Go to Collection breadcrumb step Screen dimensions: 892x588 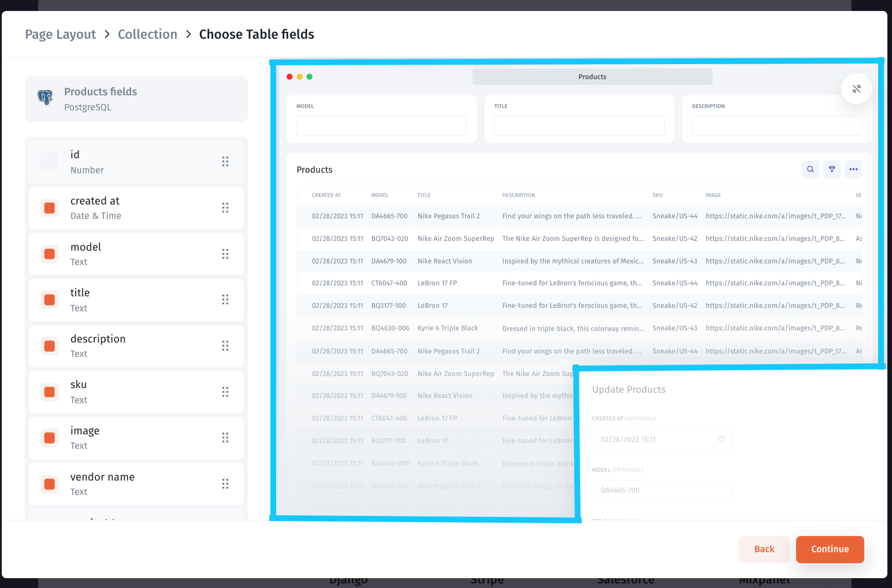[147, 35]
